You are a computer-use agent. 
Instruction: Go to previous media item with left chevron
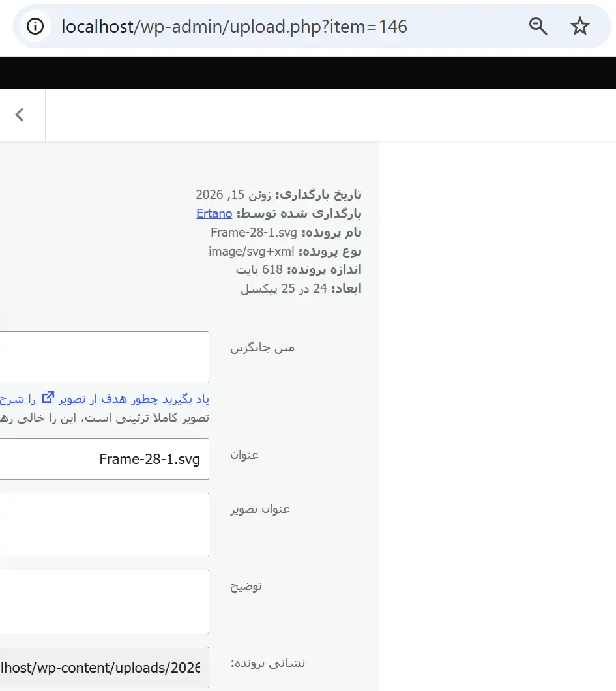(x=20, y=115)
